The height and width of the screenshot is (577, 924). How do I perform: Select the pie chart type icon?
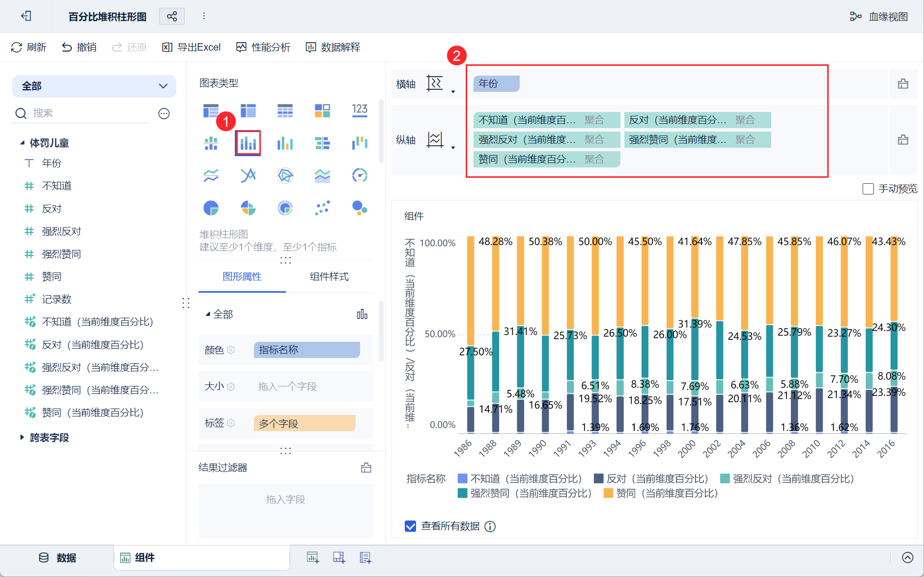(211, 208)
